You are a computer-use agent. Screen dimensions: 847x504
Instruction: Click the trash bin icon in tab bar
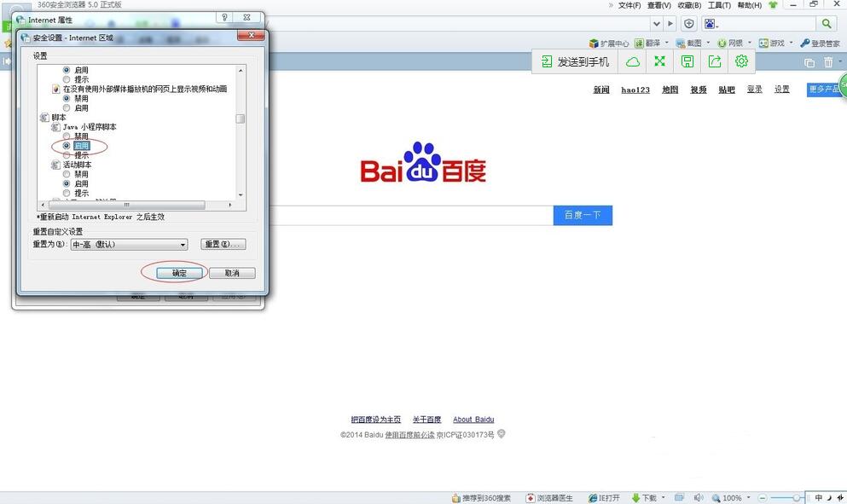pos(828,62)
